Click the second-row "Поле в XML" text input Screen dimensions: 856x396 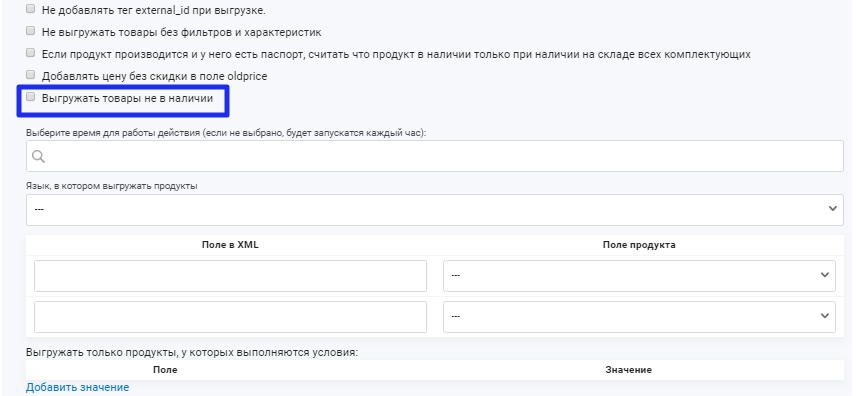click(x=230, y=317)
